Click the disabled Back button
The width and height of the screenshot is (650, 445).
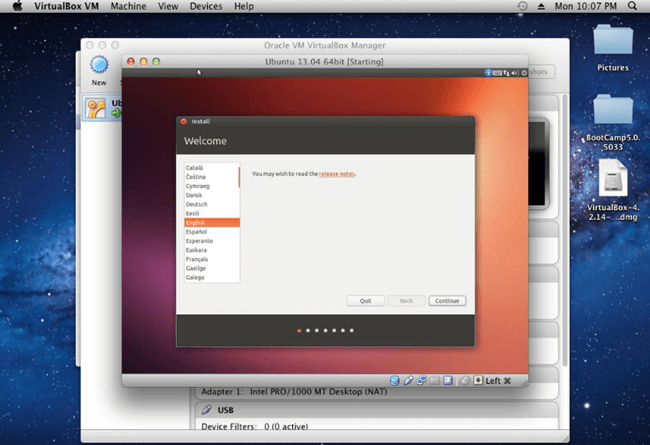click(406, 301)
